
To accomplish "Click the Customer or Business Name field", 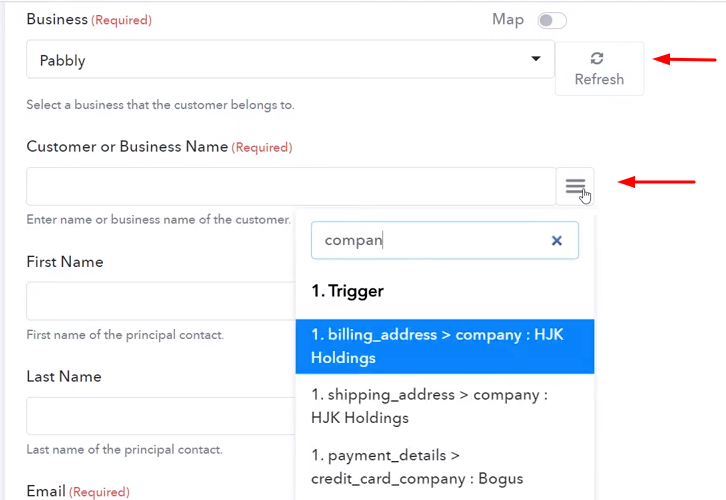I will click(291, 187).
